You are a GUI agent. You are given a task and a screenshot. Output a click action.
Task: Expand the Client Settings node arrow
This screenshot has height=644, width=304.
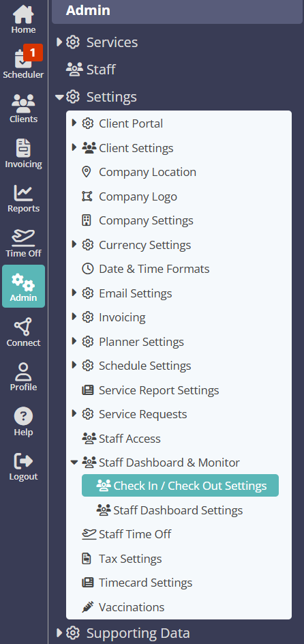tap(74, 147)
